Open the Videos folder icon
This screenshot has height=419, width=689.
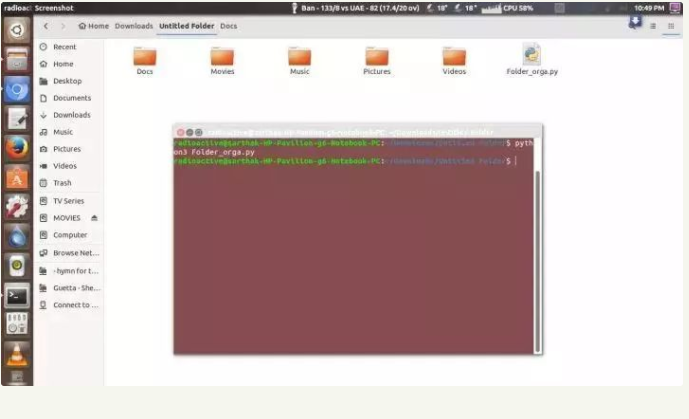click(454, 61)
